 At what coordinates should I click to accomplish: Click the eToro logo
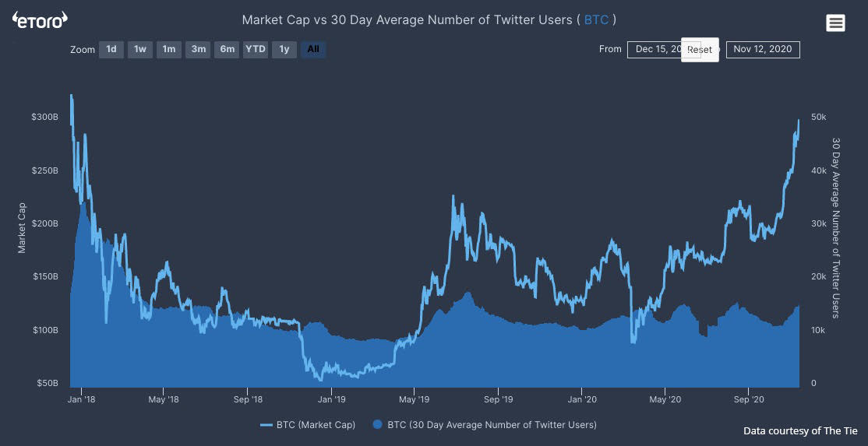click(40, 19)
